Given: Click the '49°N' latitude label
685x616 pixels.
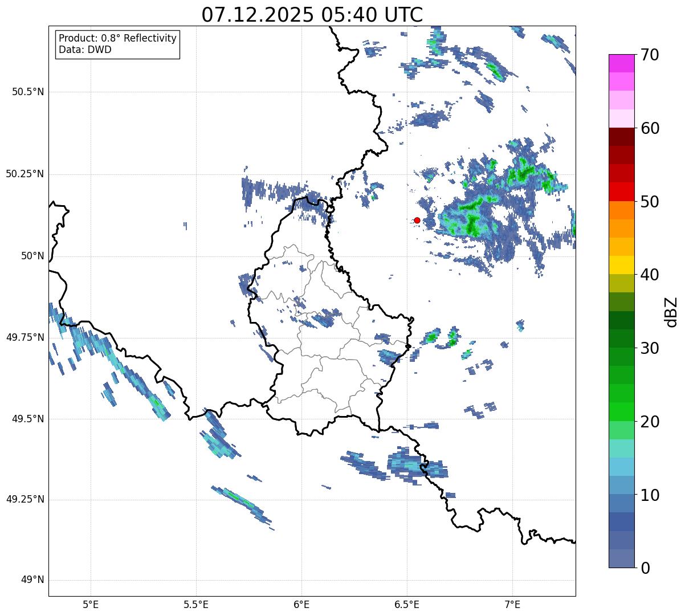Looking at the screenshot, I should (x=32, y=580).
